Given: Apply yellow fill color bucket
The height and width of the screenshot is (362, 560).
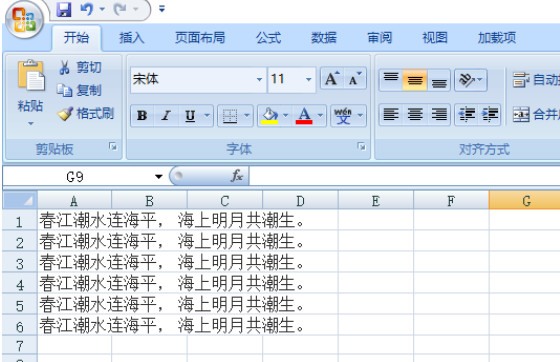Looking at the screenshot, I should (270, 115).
